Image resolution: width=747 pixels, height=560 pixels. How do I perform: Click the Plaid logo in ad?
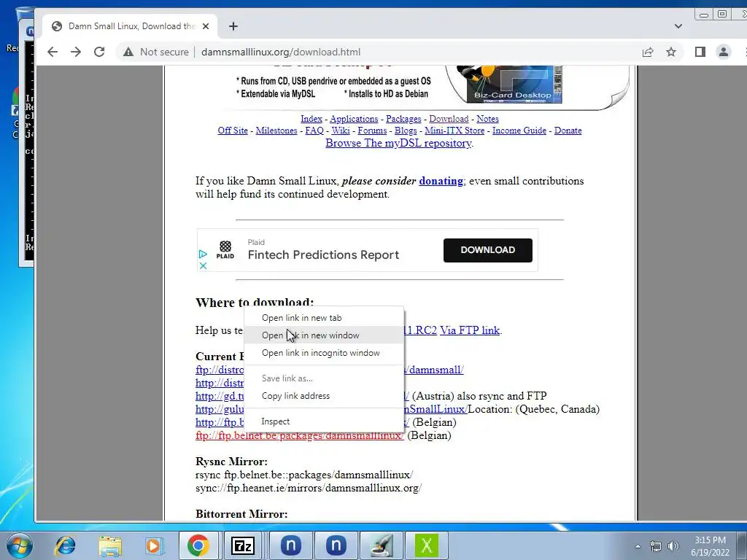point(225,249)
